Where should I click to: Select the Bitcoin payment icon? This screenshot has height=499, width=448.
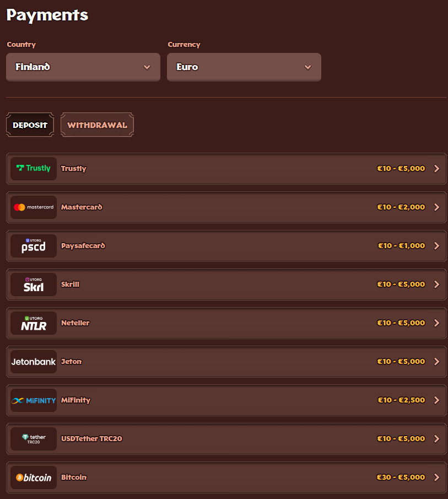point(33,477)
